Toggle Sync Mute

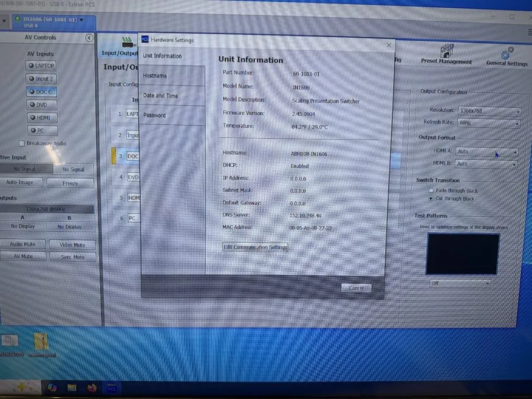pyautogui.click(x=73, y=257)
